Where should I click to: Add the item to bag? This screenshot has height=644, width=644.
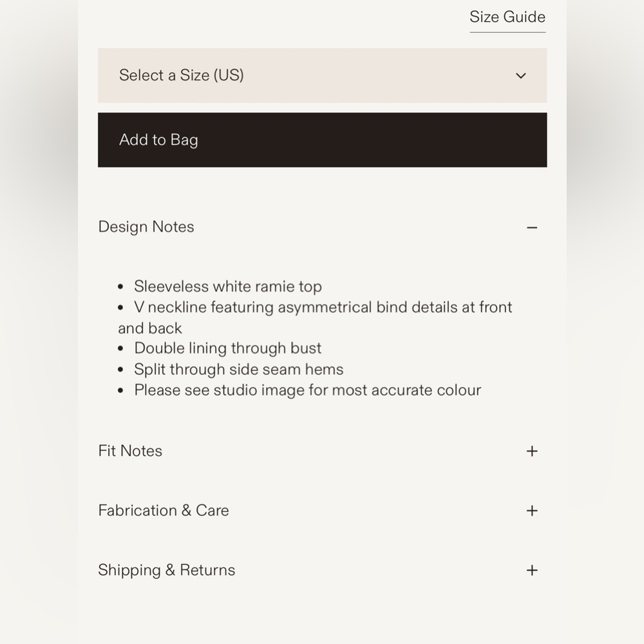[x=322, y=140]
